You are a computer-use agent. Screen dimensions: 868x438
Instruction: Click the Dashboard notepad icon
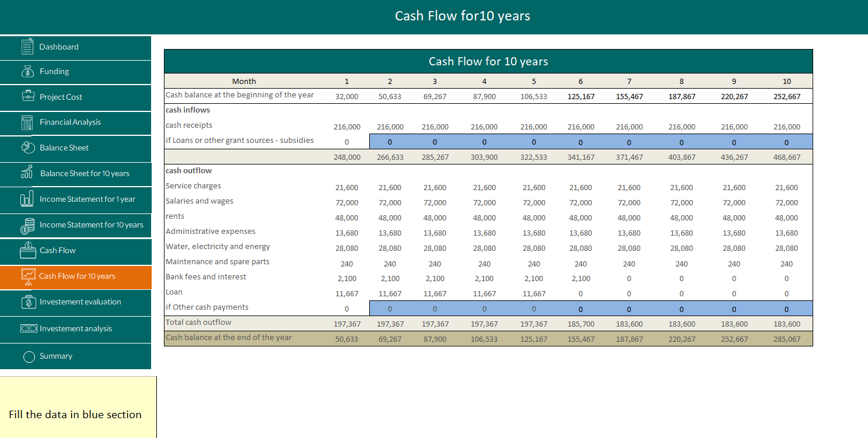(x=27, y=47)
